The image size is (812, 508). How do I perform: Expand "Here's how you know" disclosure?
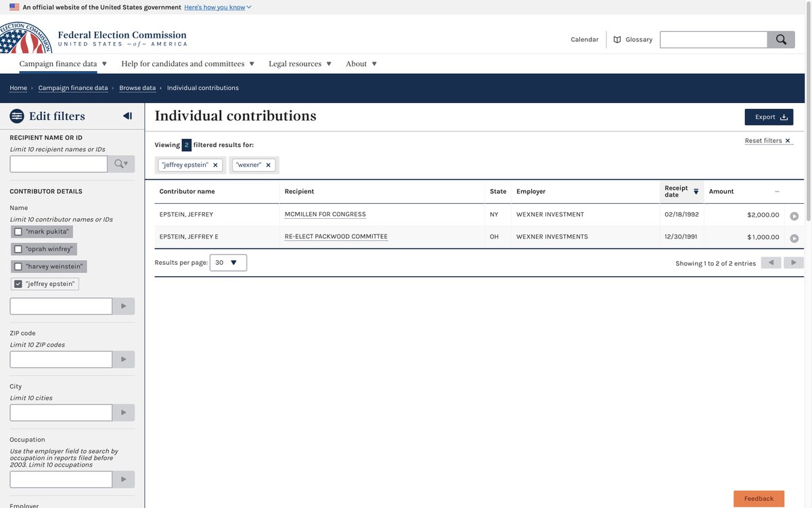coord(218,7)
